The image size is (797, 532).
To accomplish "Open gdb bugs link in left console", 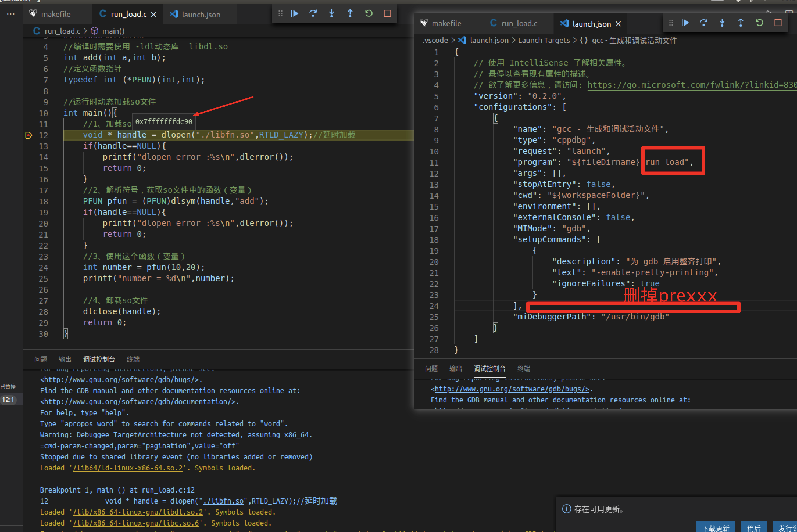I will [121, 380].
